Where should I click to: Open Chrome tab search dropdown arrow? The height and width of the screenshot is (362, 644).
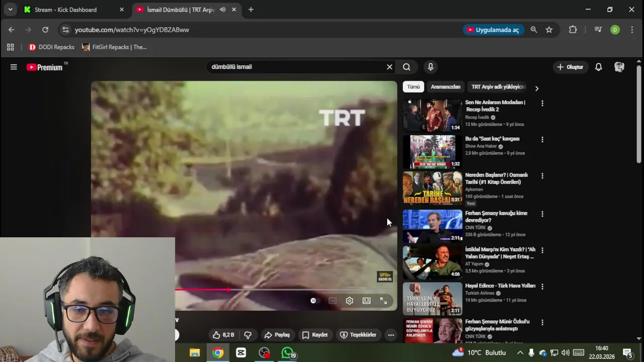(x=10, y=10)
